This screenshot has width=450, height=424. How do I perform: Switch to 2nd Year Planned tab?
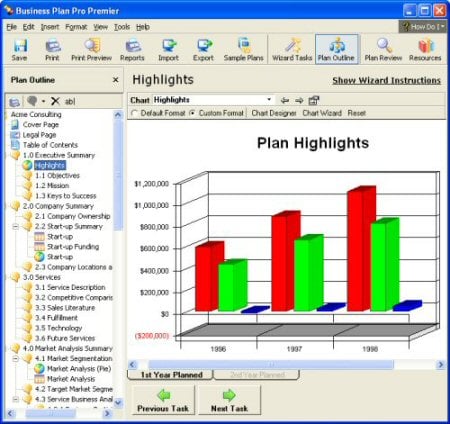tap(257, 375)
